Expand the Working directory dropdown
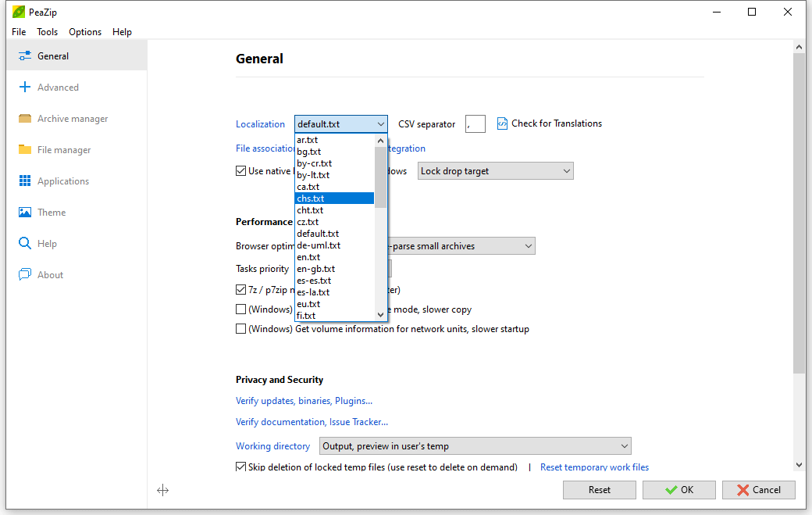Screen dimensions: 812x515 pos(474,446)
